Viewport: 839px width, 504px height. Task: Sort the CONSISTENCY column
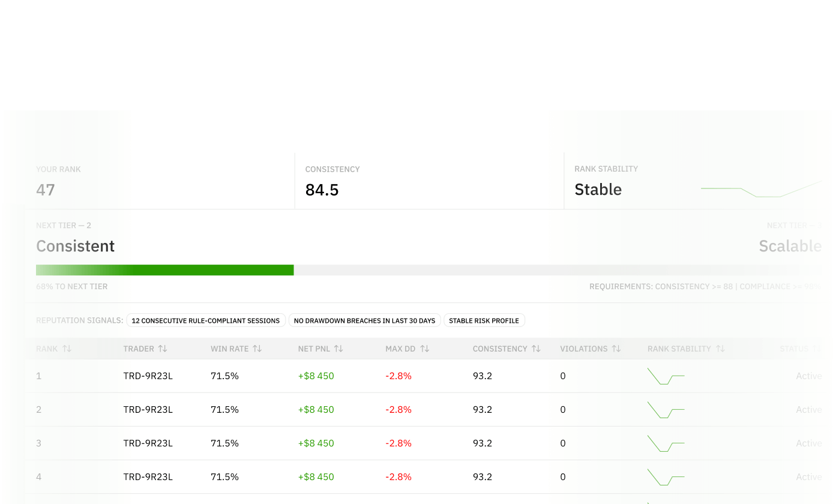point(536,348)
